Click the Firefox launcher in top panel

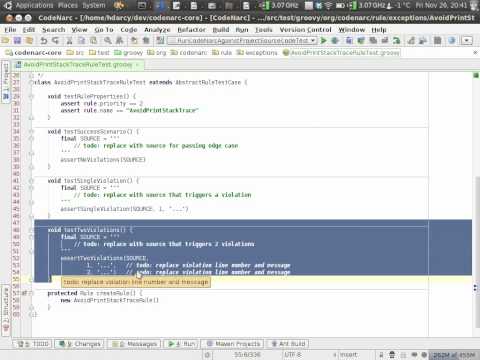click(x=118, y=5)
